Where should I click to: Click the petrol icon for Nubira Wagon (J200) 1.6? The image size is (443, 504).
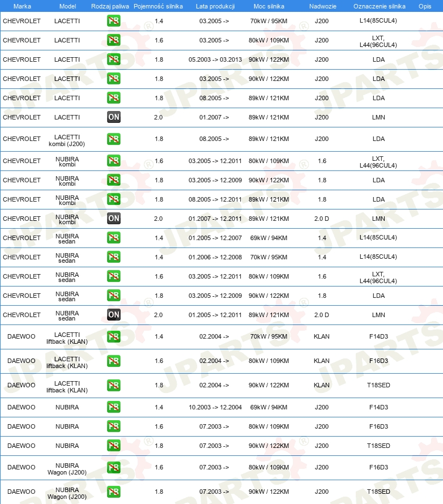(114, 467)
